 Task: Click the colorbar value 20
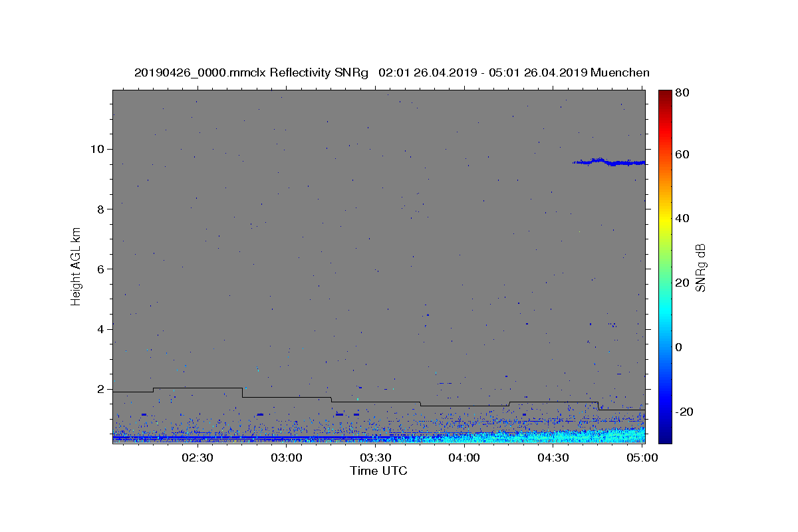[x=683, y=283]
